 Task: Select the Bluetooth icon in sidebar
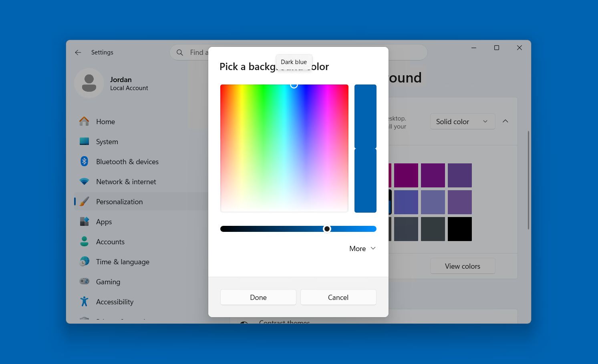84,161
